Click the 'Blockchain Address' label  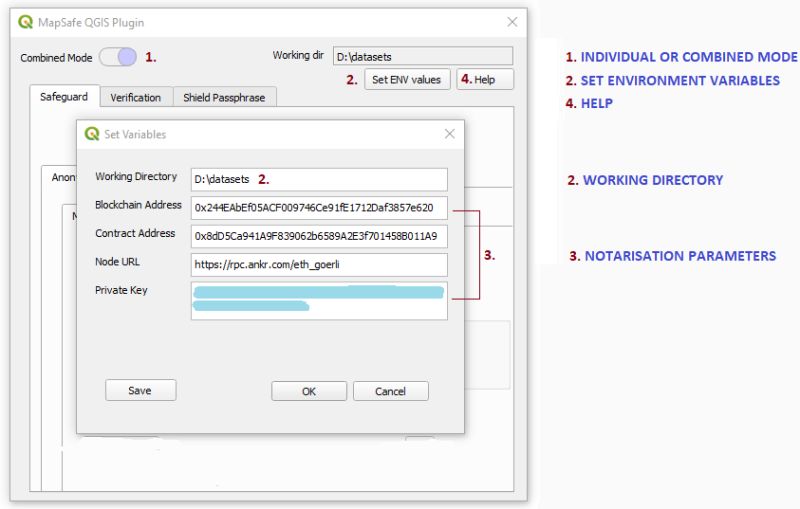[x=138, y=205]
